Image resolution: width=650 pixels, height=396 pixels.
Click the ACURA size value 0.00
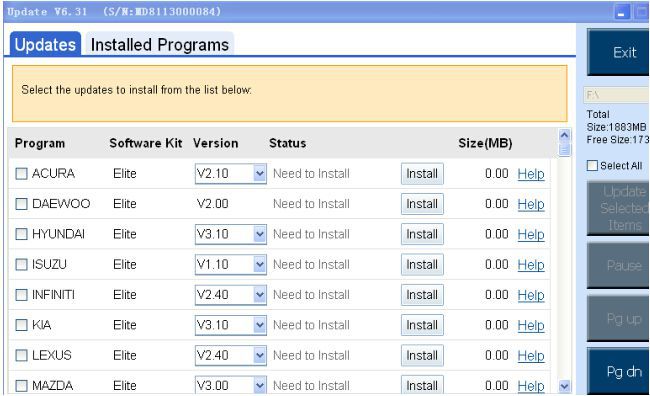497,173
